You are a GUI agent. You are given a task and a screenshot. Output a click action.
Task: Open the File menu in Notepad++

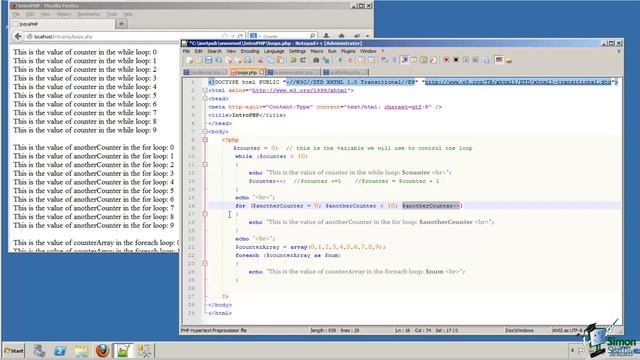186,51
